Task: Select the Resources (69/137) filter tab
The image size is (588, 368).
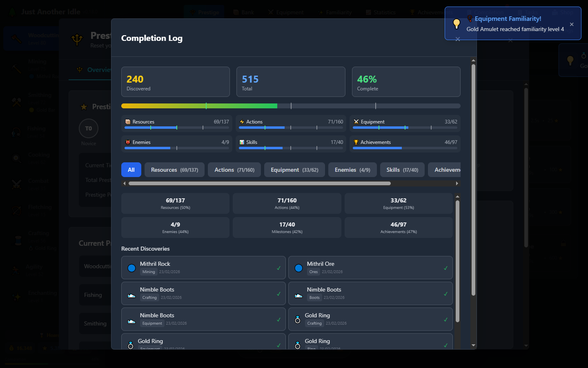Action: tap(175, 170)
